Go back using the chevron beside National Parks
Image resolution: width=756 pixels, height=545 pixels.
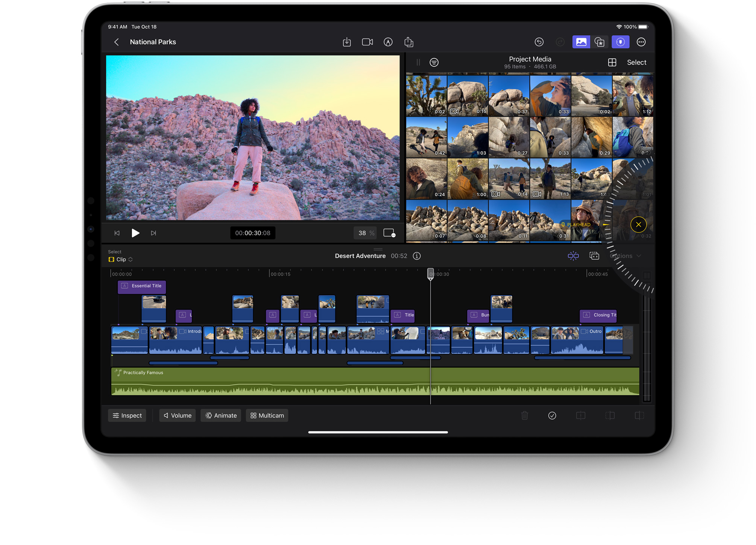(117, 42)
